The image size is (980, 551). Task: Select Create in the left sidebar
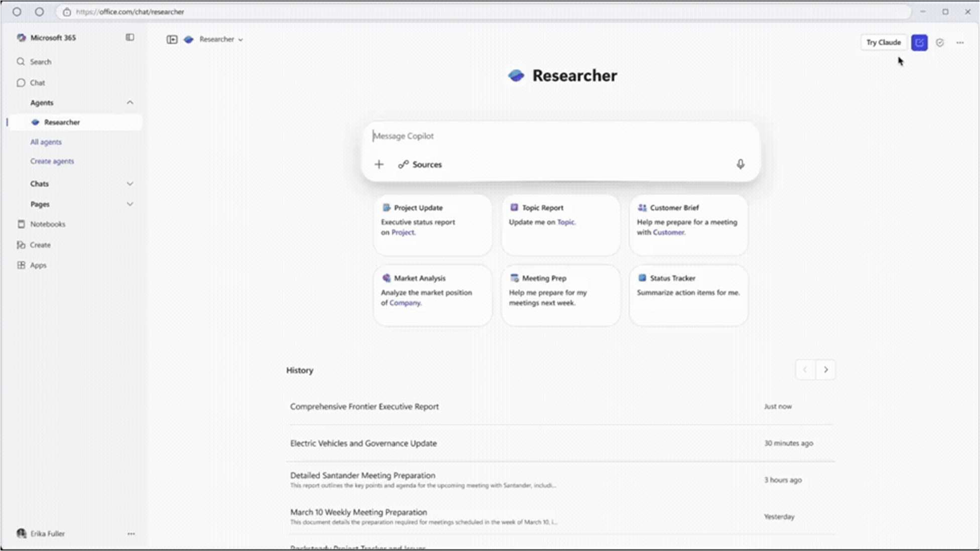coord(40,244)
